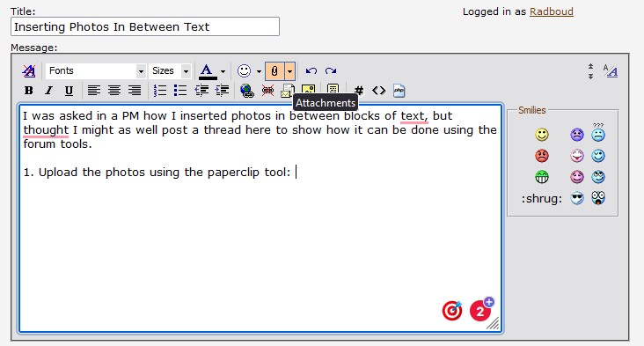Insert the cool sunglasses smilie

click(x=577, y=198)
